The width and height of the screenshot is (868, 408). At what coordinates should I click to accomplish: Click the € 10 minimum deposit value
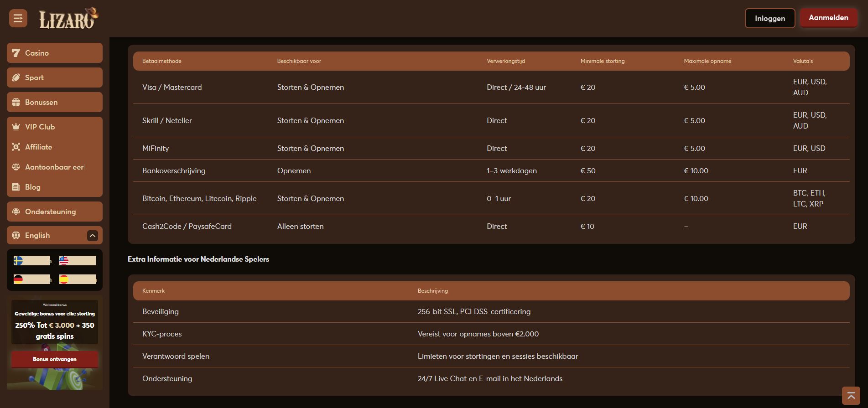click(587, 226)
